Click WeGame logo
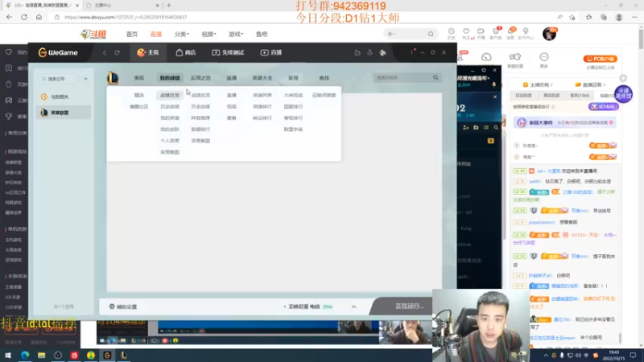The height and width of the screenshot is (362, 644). (58, 52)
